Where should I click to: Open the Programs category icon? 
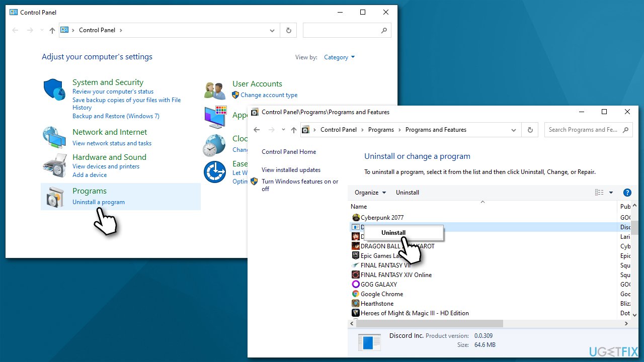tap(54, 197)
